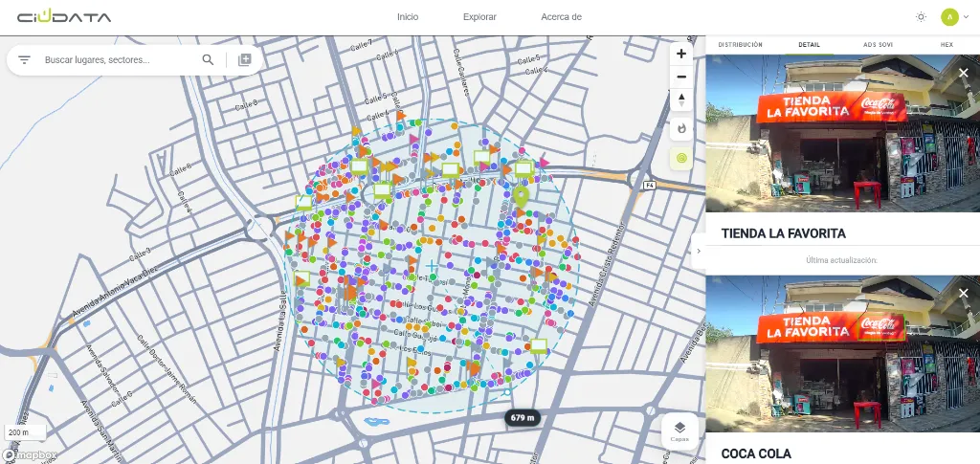
Task: Click the magnifier search icon
Action: [x=208, y=60]
